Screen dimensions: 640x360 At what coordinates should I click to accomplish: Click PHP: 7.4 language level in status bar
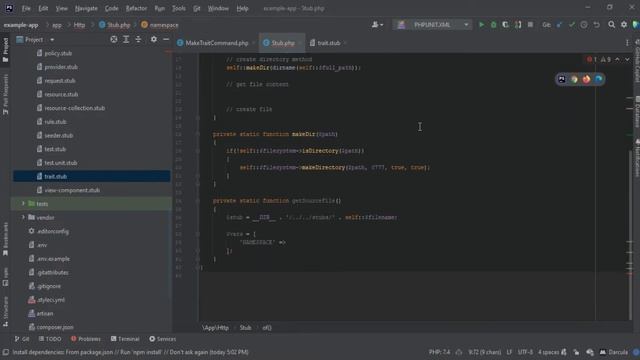(x=439, y=352)
